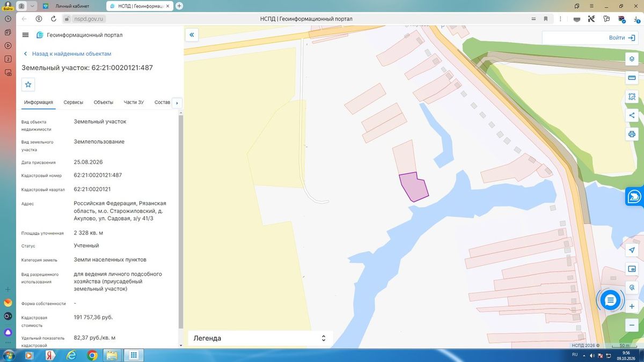Open the tab group dropdown

pos(32,6)
